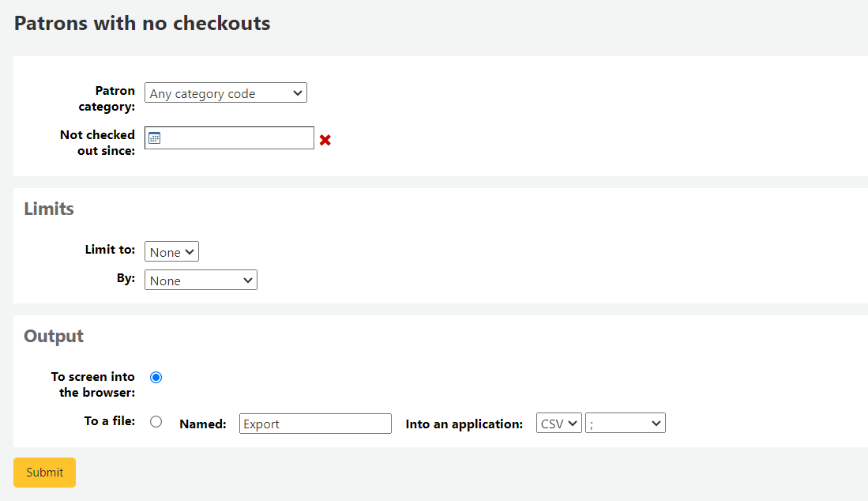Screen dimensions: 868x501
Task: Click the 'Not checked out since' date field
Action: (237, 137)
